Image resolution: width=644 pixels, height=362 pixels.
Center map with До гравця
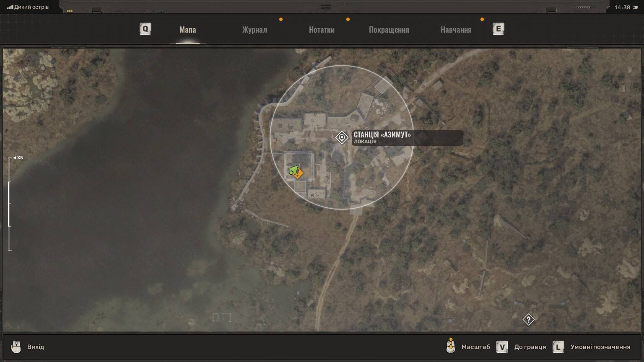(x=530, y=347)
